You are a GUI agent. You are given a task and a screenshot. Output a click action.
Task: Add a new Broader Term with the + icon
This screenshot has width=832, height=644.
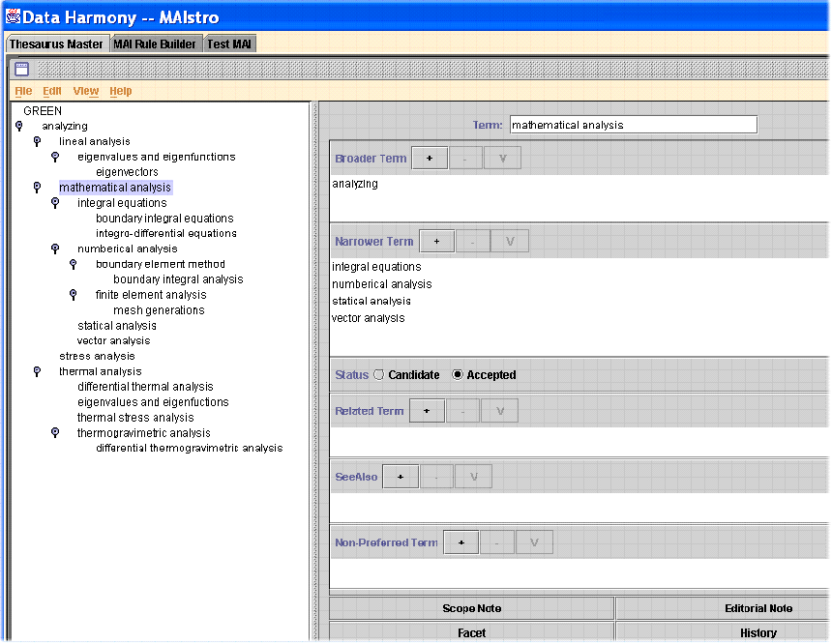430,157
